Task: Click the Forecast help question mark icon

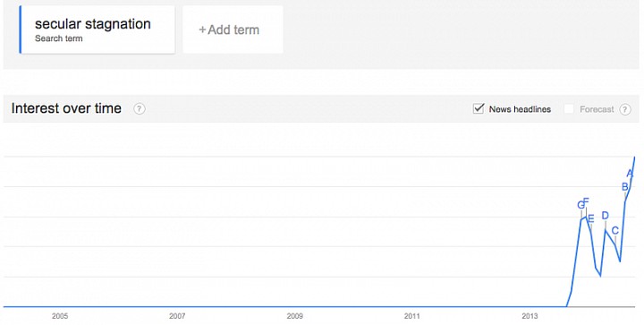Action: click(x=625, y=109)
